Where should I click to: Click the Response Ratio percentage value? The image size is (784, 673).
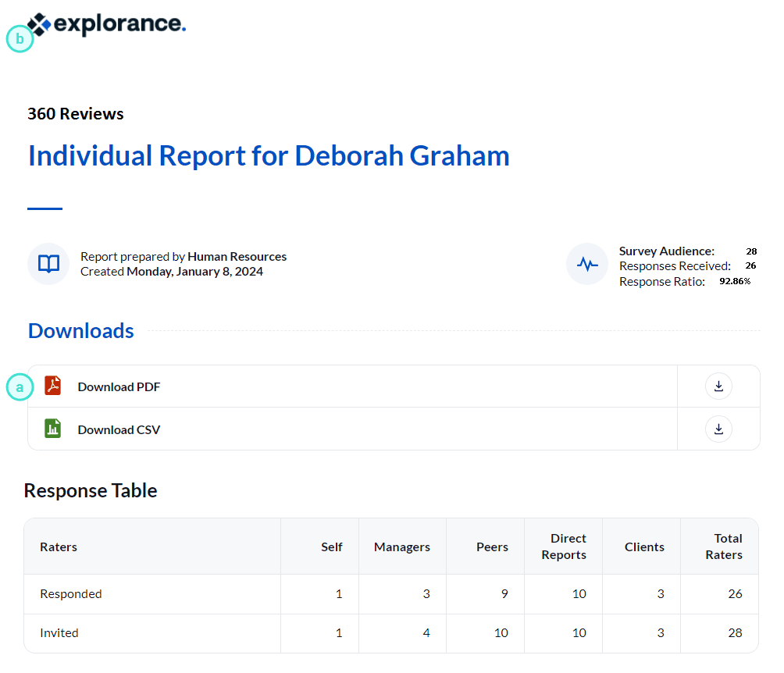[x=735, y=280]
